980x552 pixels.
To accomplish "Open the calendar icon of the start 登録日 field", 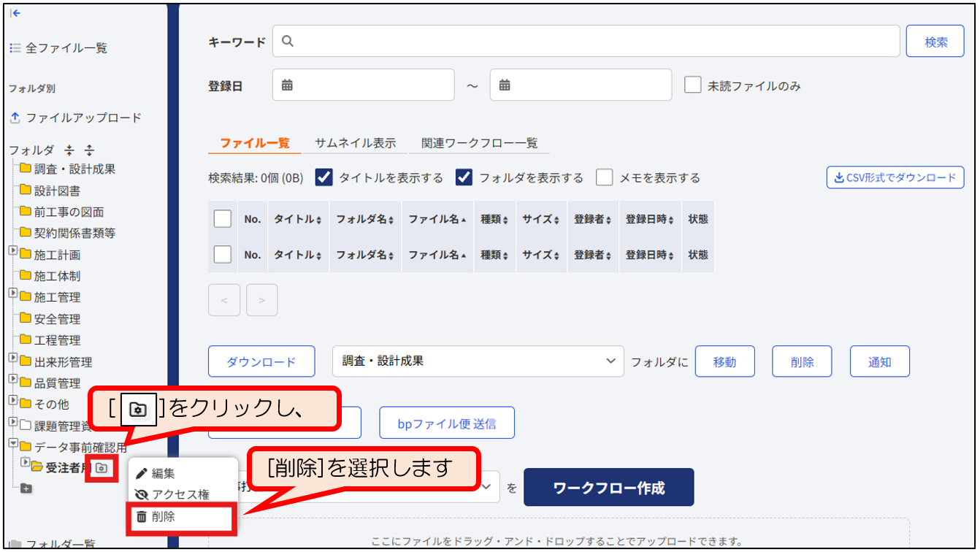I will pos(288,85).
